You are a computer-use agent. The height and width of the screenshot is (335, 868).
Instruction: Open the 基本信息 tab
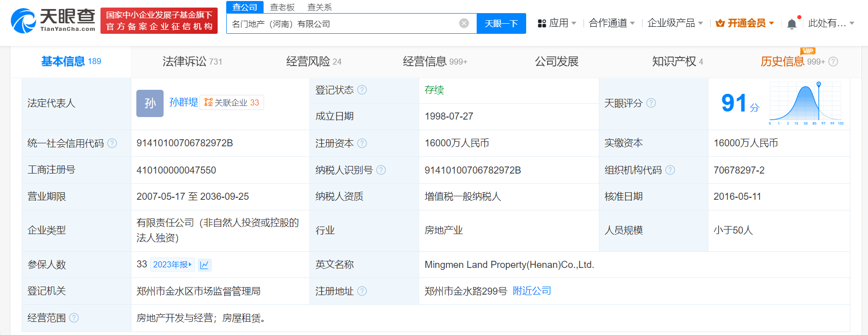71,62
